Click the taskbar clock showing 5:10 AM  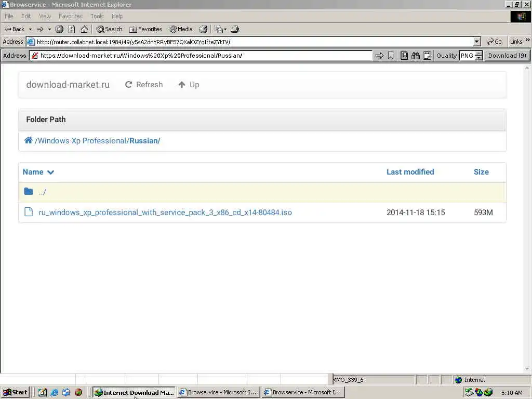[x=512, y=393]
